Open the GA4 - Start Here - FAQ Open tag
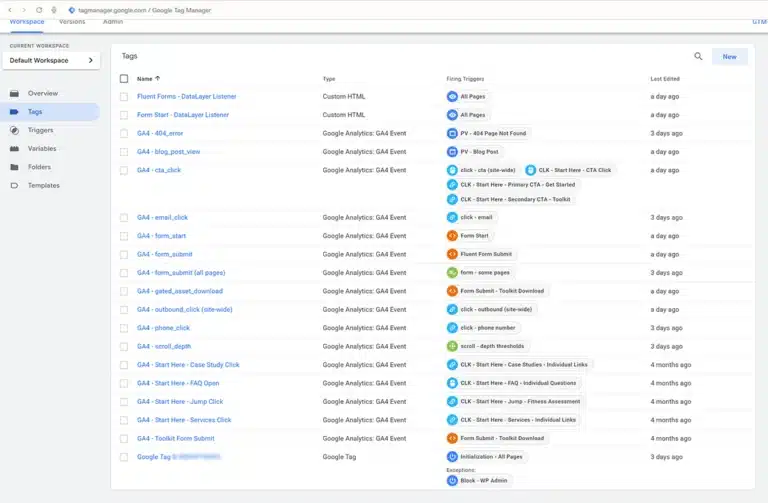 tap(178, 383)
